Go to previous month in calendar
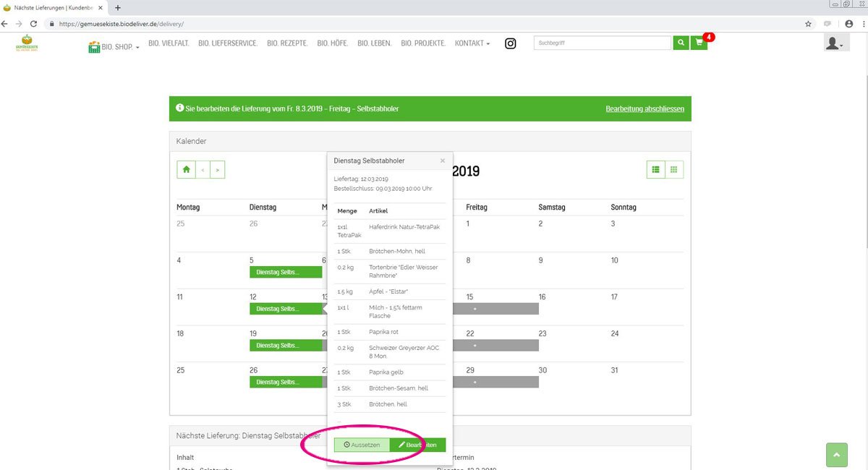Viewport: 868px width, 470px height. click(x=203, y=169)
